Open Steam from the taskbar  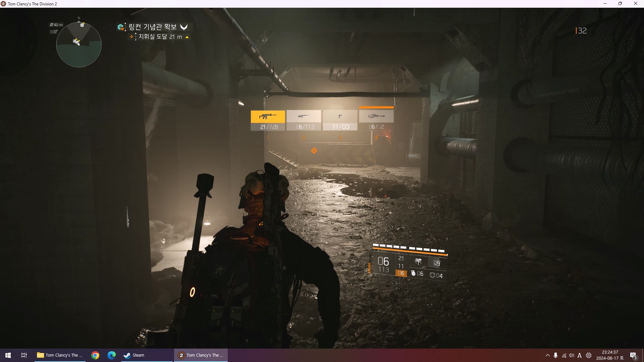(134, 355)
